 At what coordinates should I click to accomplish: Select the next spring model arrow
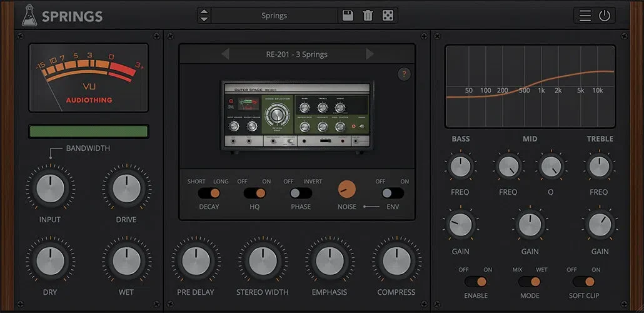(370, 54)
